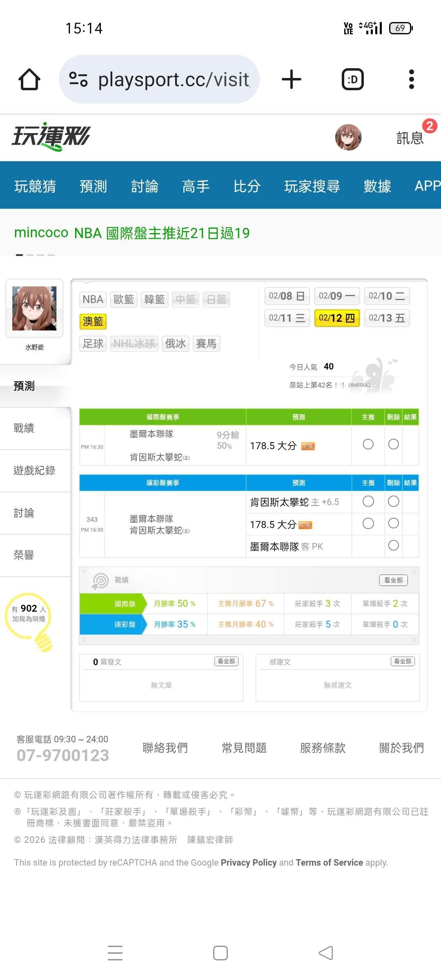
Task: Tap the 水野愛 profile avatar thumbnail
Action: coord(34,308)
